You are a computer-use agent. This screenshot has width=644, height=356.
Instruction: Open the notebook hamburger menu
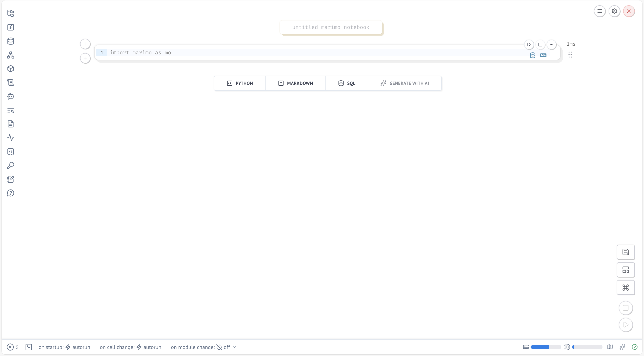[x=599, y=11]
